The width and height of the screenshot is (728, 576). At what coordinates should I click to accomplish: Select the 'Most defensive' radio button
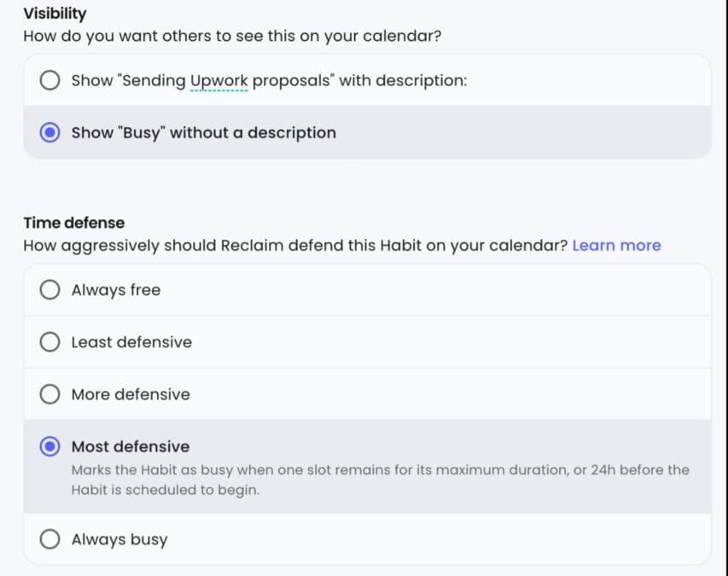50,446
